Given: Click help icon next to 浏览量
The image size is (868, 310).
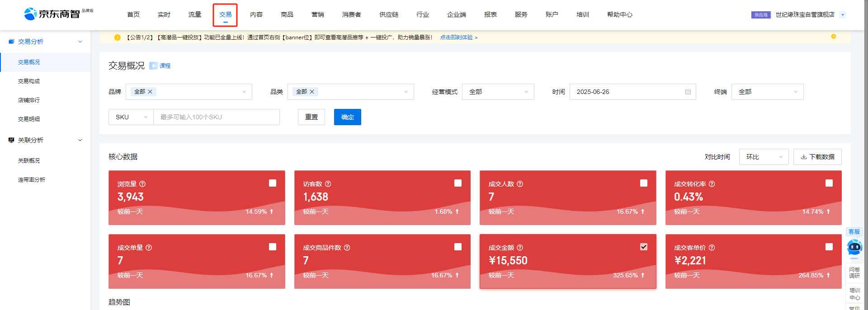Looking at the screenshot, I should coord(142,184).
